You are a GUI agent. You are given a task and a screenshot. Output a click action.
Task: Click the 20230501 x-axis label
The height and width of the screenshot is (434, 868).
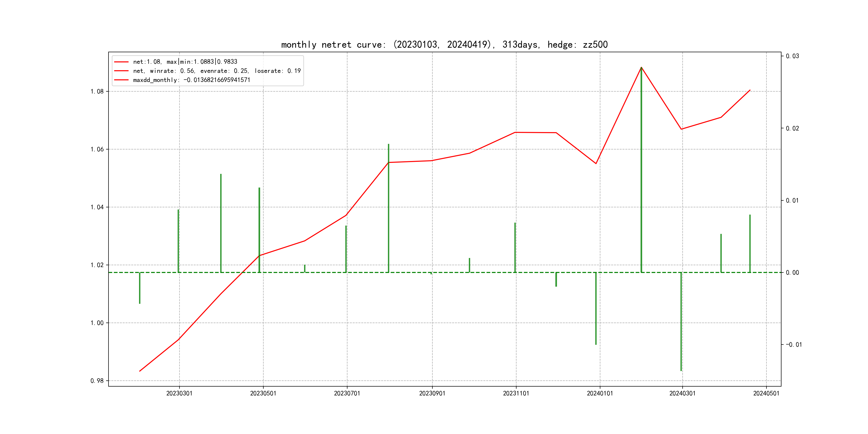[263, 393]
